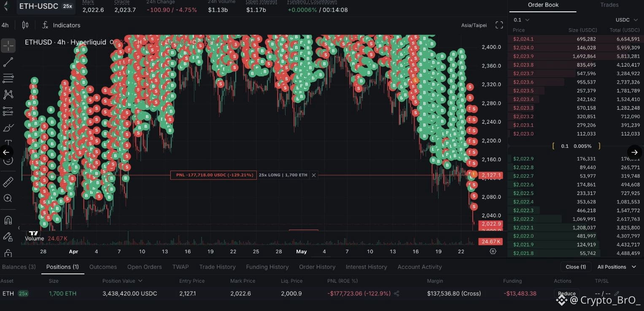Screen dimensions: 644x311
Task: Open chart settings gear on time axis
Action: (493, 251)
